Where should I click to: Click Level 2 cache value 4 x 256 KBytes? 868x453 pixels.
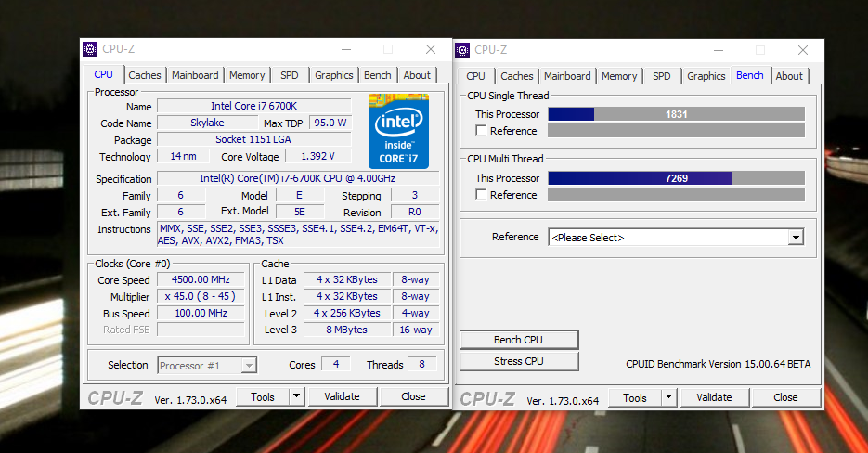[x=347, y=313]
